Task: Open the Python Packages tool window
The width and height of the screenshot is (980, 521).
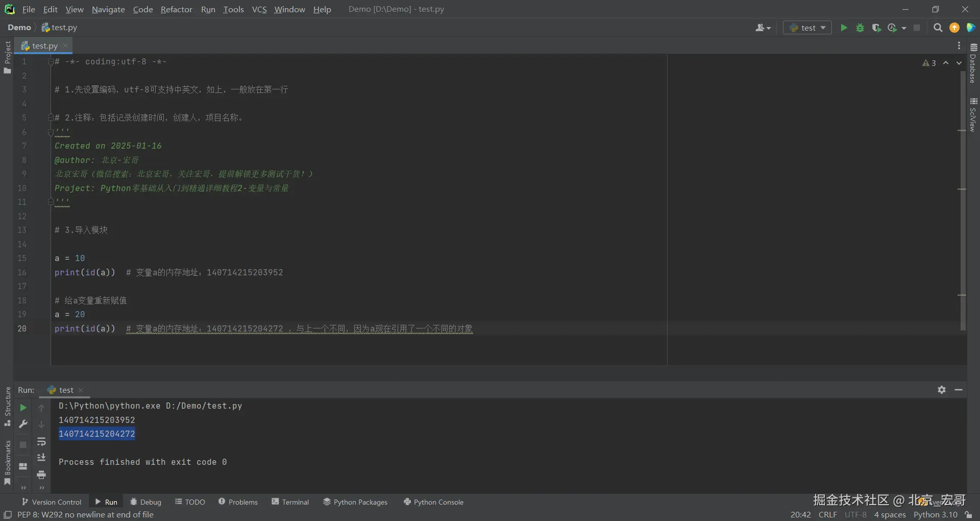Action: point(355,502)
